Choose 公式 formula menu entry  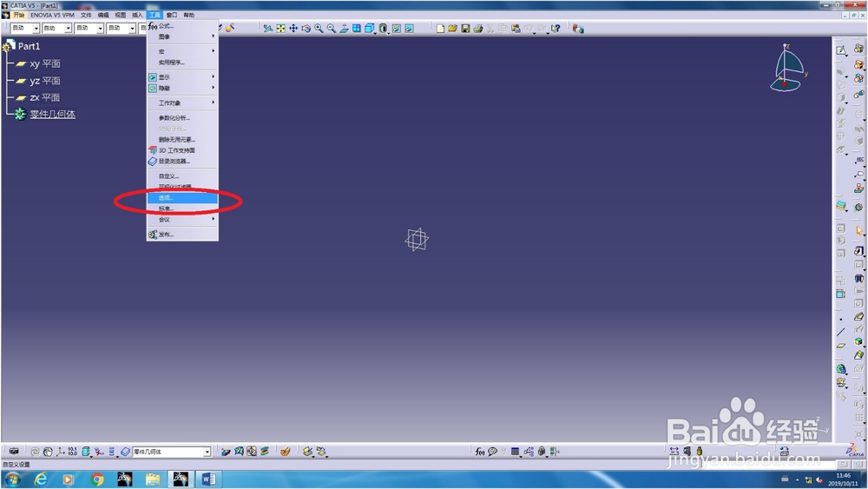[182, 26]
